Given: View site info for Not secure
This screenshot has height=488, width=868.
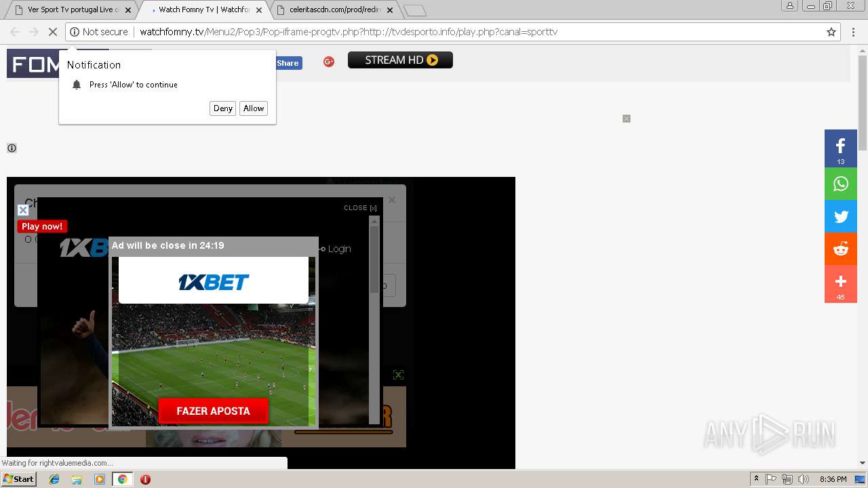Looking at the screenshot, I should (99, 32).
